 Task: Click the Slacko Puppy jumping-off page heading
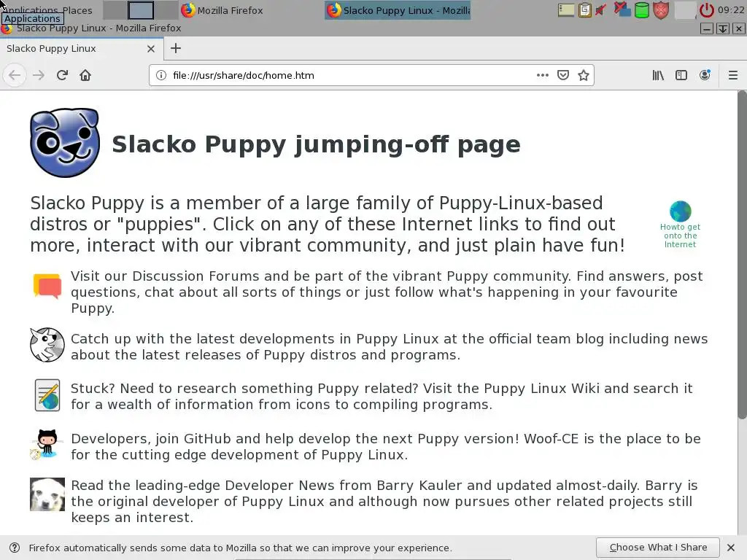pyautogui.click(x=316, y=144)
